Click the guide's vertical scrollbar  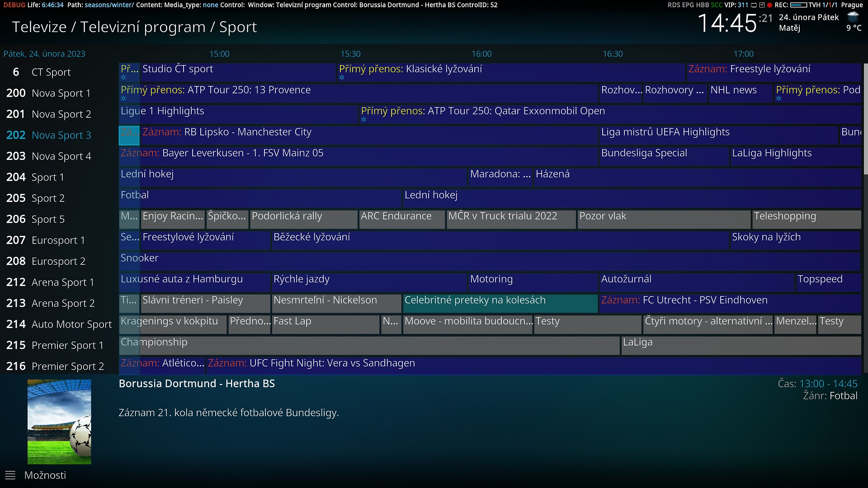point(865,118)
